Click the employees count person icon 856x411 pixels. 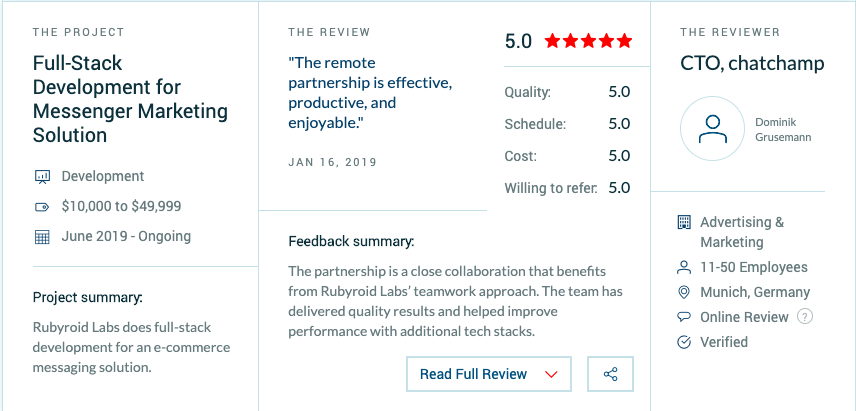click(x=684, y=268)
